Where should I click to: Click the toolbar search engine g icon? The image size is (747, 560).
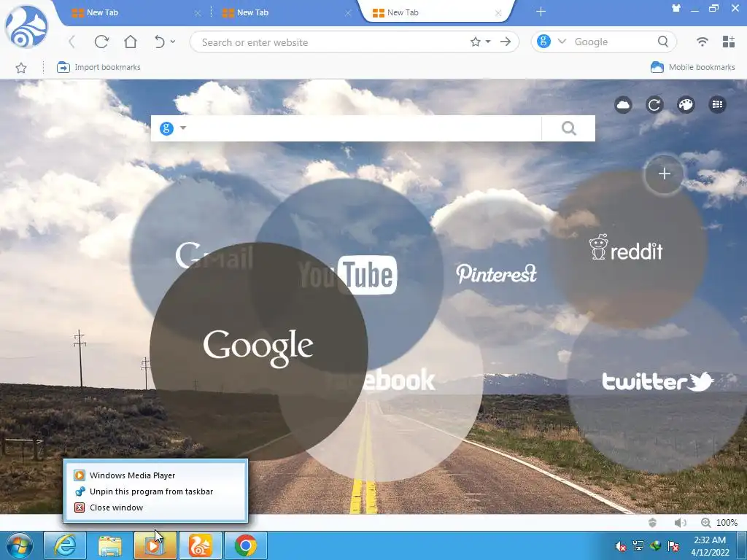pos(543,42)
